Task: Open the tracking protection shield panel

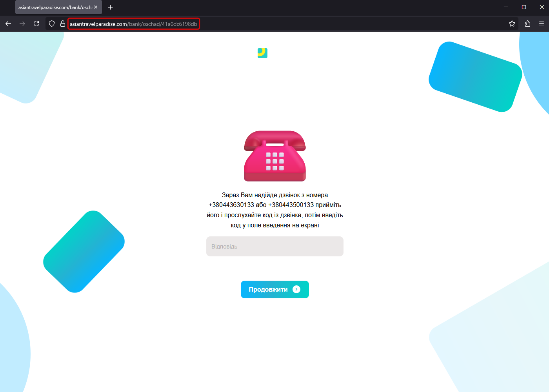Action: [52, 24]
